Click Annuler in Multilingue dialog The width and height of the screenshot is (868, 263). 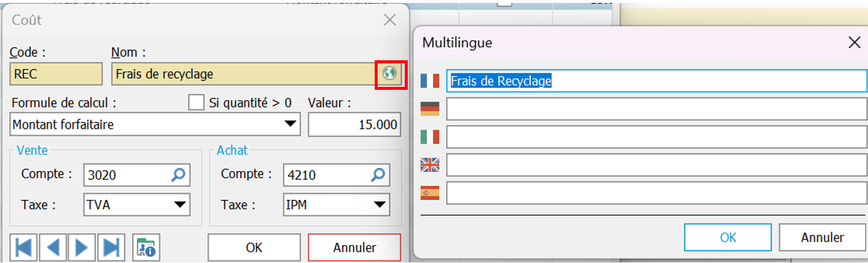point(822,237)
